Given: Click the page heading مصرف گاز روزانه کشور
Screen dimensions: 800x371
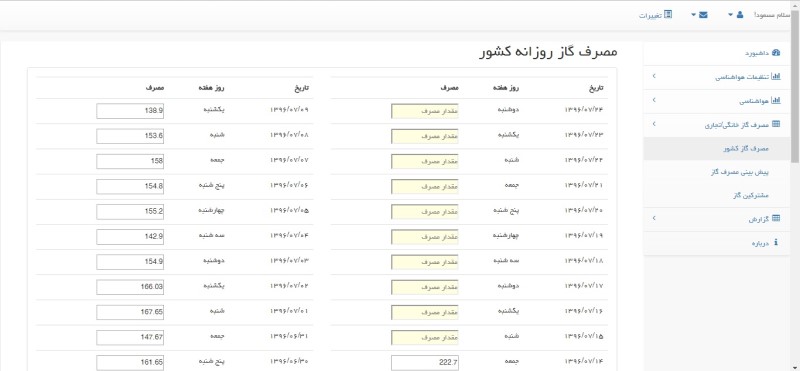Looking at the screenshot, I should tap(548, 53).
